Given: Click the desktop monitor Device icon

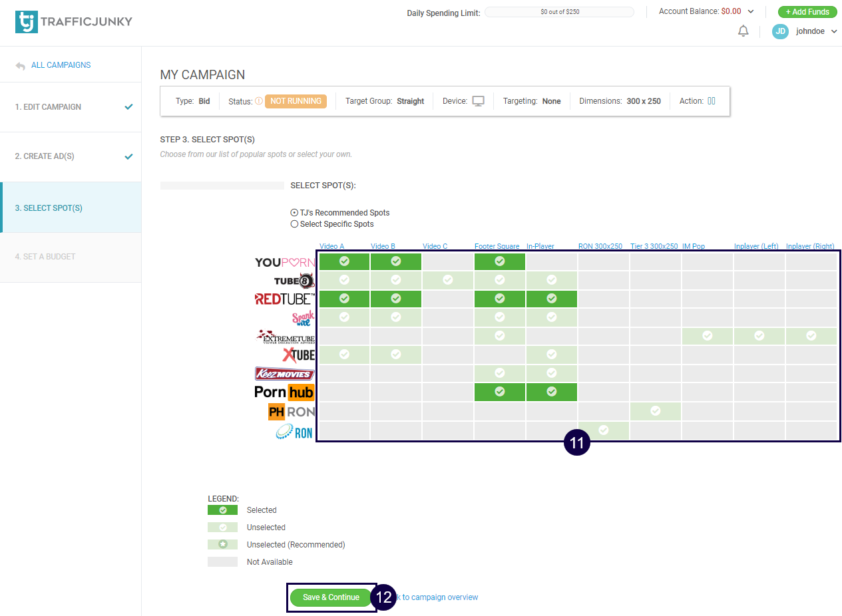Looking at the screenshot, I should 478,101.
